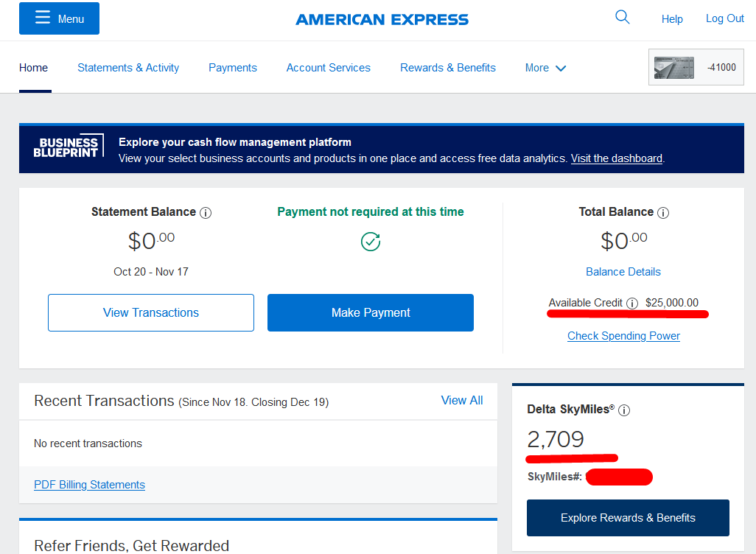The height and width of the screenshot is (554, 756).
Task: Open the PDF Billing Statements link
Action: tap(89, 485)
